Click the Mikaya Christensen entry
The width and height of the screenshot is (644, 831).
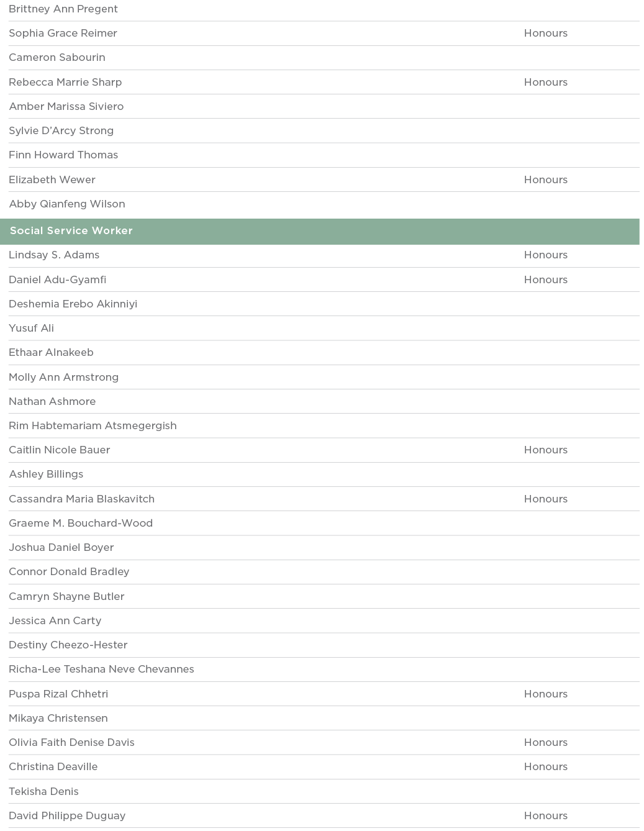(x=58, y=718)
